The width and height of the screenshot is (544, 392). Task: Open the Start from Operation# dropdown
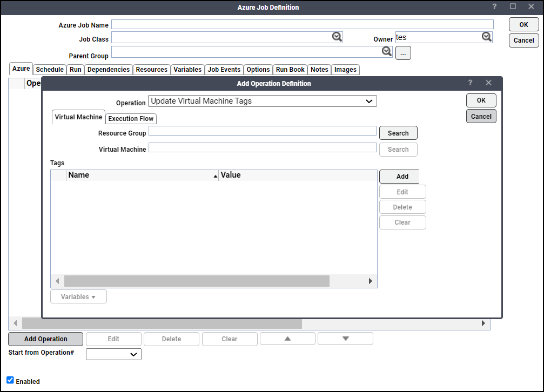(113, 354)
